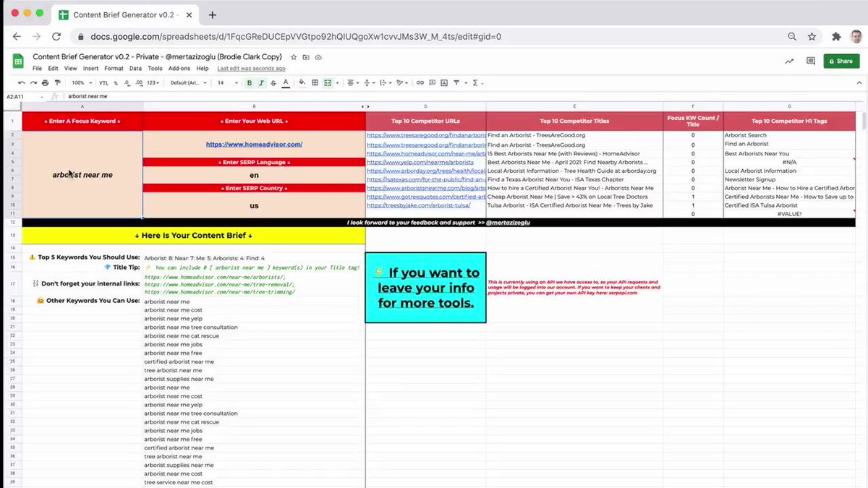Open the homeadvisor.com URL link in cell
The height and width of the screenshot is (488, 868).
pyautogui.click(x=254, y=145)
